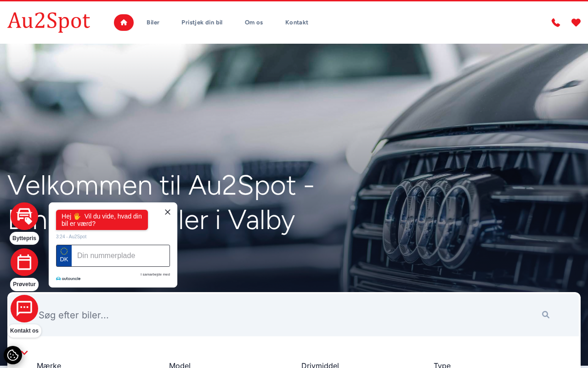This screenshot has width=588, height=368.
Task: Click the Søg efter biler search field
Action: pos(285,315)
